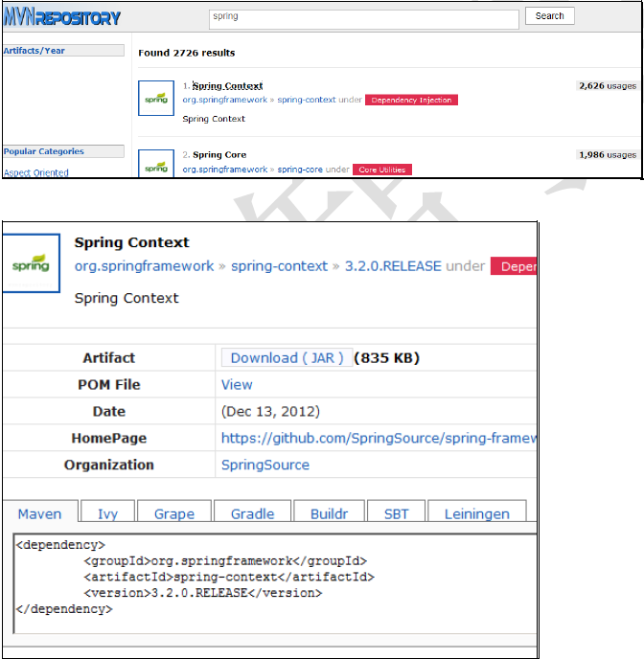Click the 'Organization' row label
Viewport: 644px width, 659px height.
[109, 465]
